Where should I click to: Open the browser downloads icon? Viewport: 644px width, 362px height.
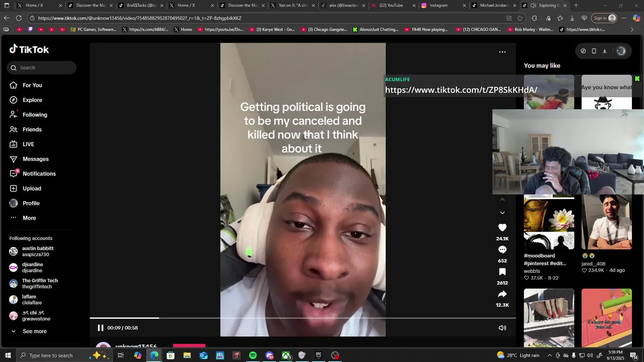[x=572, y=18]
